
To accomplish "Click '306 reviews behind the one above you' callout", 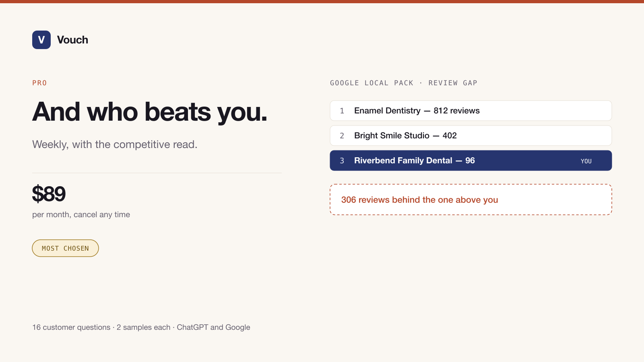I will [471, 200].
